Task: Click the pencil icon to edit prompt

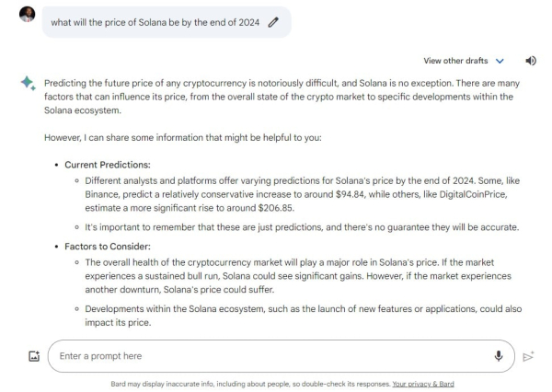Action: (x=272, y=22)
